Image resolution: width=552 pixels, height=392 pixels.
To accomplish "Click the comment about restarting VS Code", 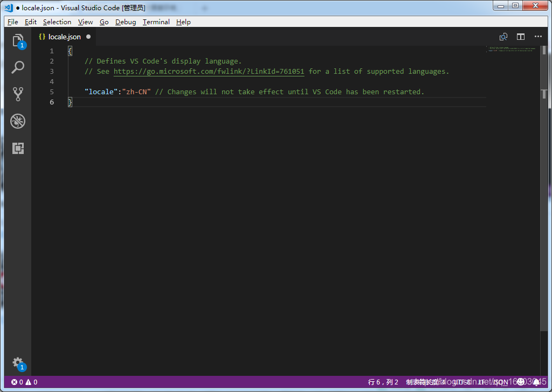I will (289, 92).
